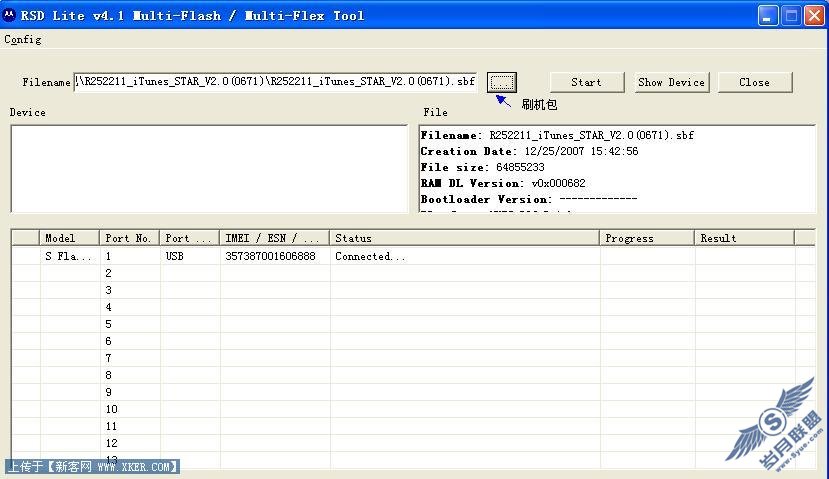The height and width of the screenshot is (479, 829).
Task: Click the 'Bootloader Version' line
Action: (x=529, y=199)
